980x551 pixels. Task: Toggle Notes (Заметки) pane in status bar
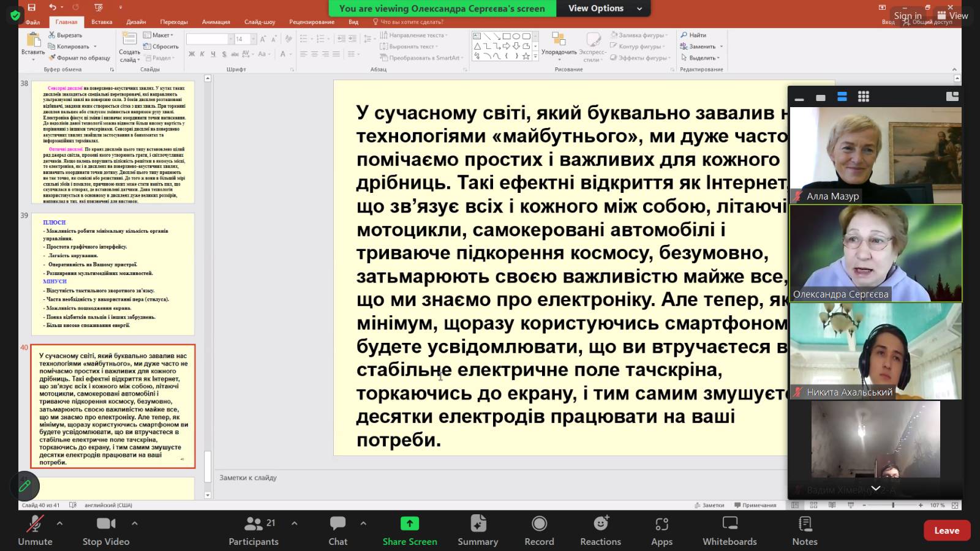[709, 505]
